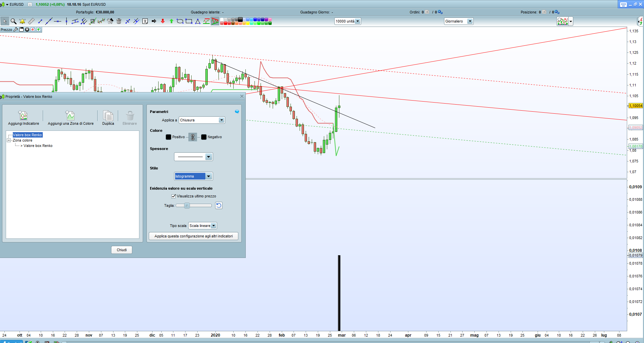
Task: Click Aggiungi una Zona di Colore
Action: (70, 118)
